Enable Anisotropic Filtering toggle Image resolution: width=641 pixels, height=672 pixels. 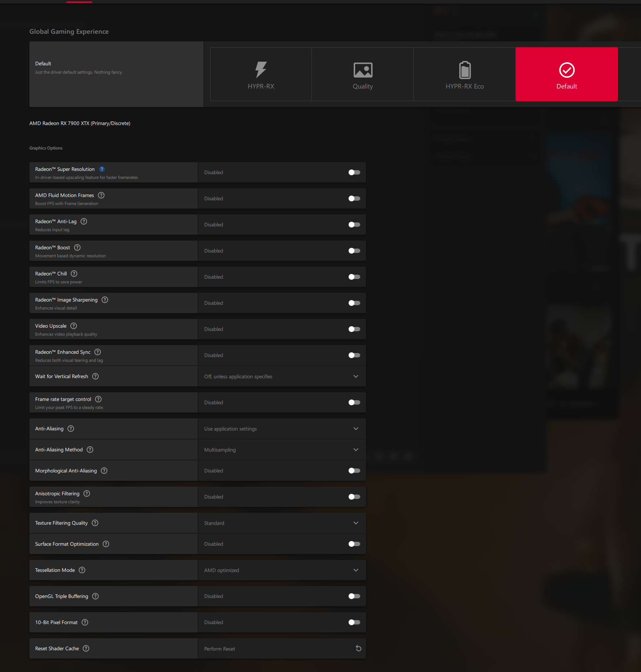pyautogui.click(x=354, y=497)
